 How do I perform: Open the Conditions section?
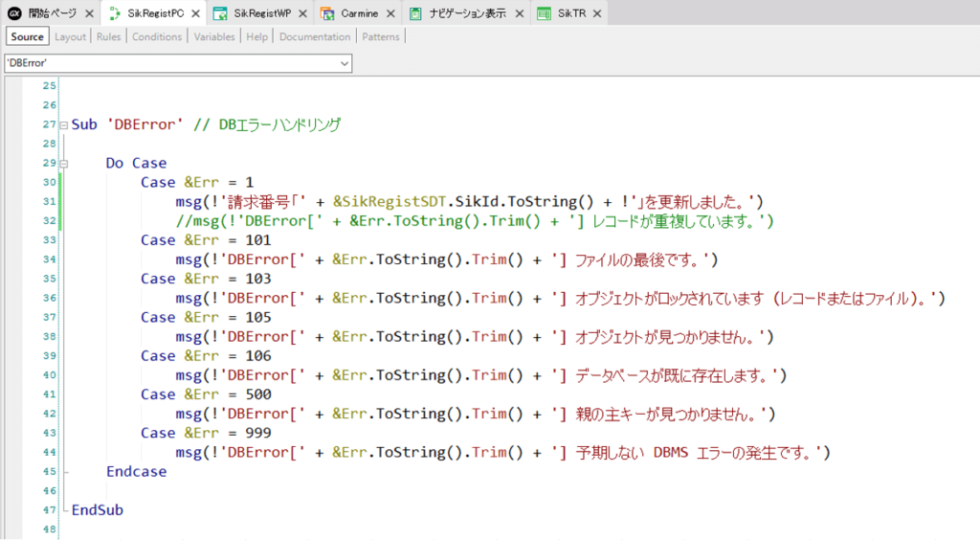157,36
